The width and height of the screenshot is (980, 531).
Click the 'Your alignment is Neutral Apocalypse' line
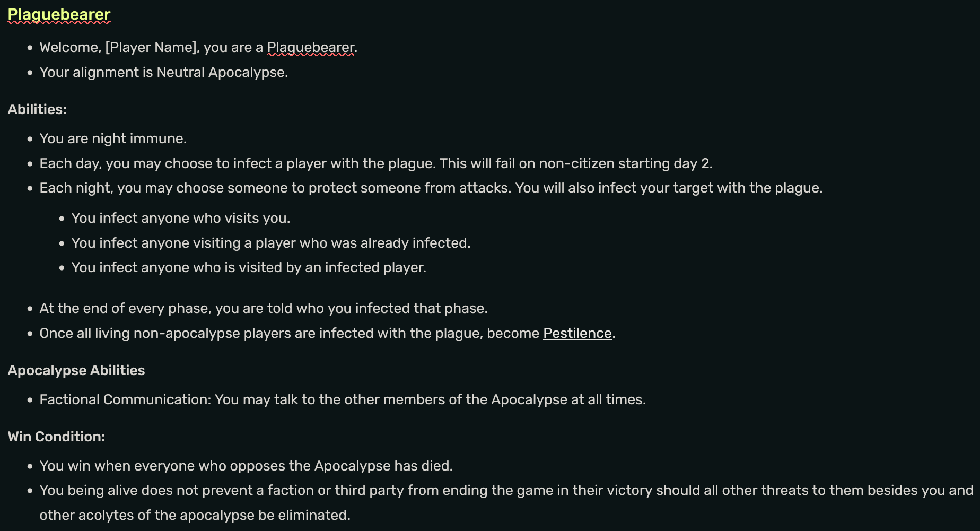click(x=163, y=72)
